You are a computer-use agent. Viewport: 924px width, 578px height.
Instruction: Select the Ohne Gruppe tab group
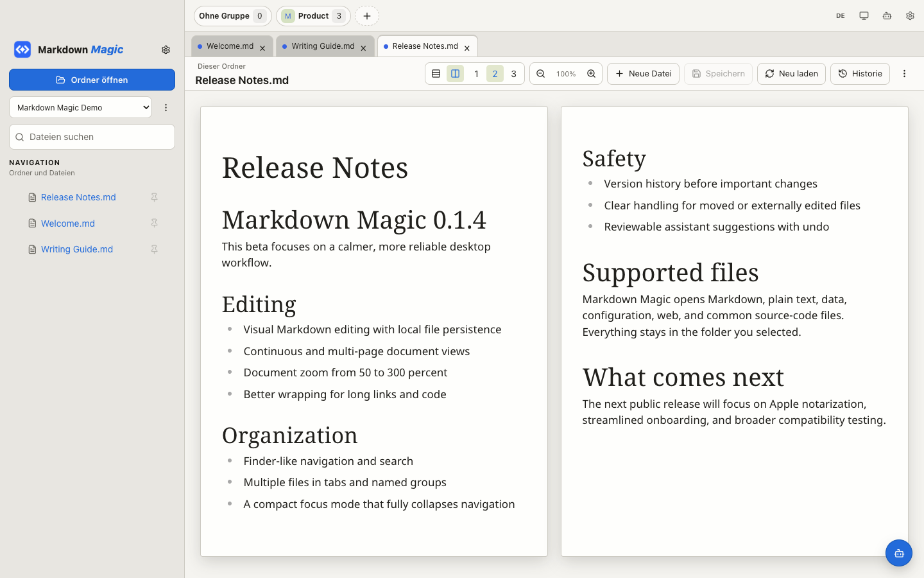232,16
